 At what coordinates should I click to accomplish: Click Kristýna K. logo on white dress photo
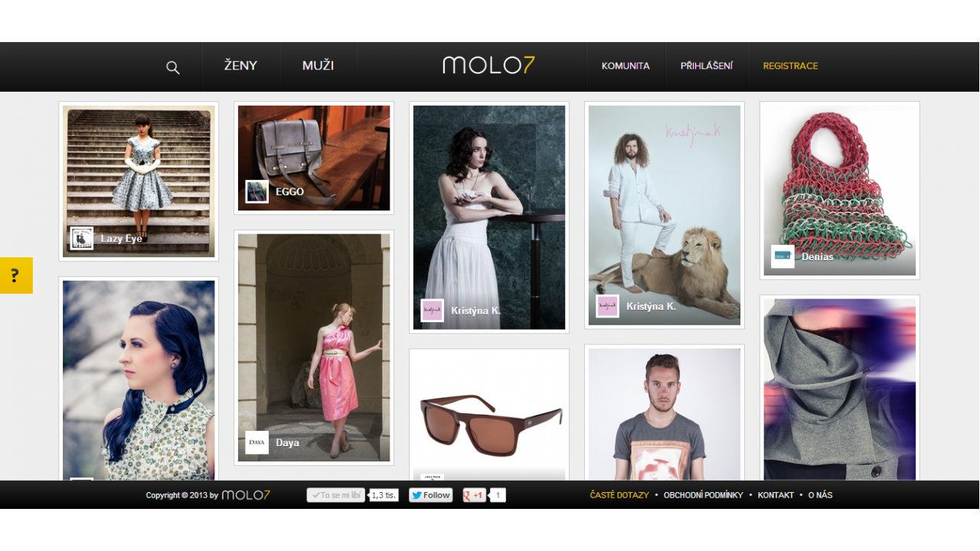432,310
